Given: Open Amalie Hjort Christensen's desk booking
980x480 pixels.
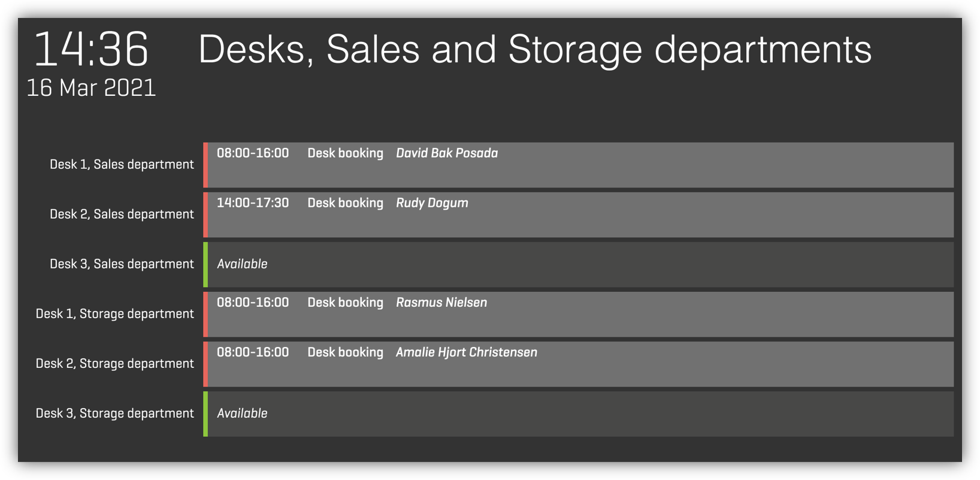Looking at the screenshot, I should click(x=580, y=364).
